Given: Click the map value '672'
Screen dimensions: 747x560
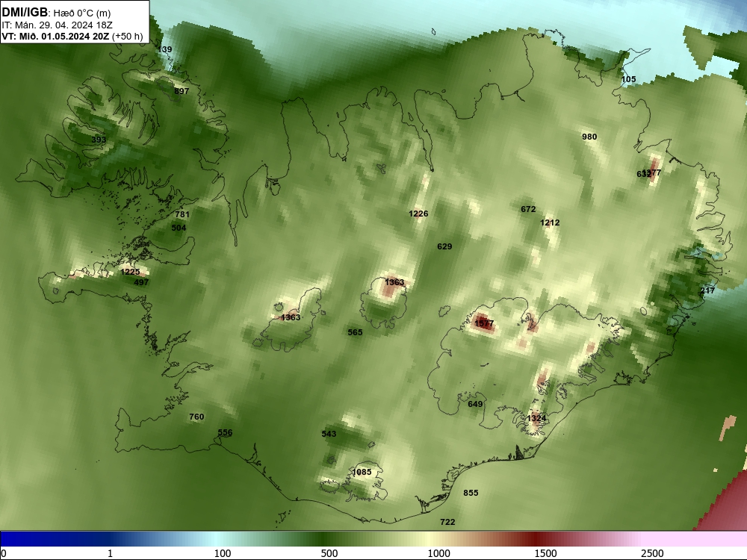Looking at the screenshot, I should [528, 209].
